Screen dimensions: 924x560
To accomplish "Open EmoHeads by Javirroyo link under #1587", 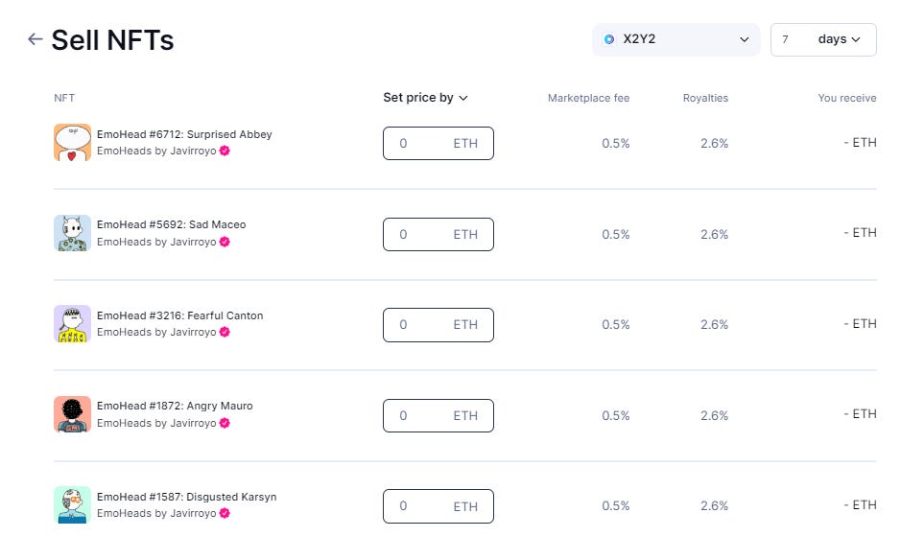I will point(156,513).
